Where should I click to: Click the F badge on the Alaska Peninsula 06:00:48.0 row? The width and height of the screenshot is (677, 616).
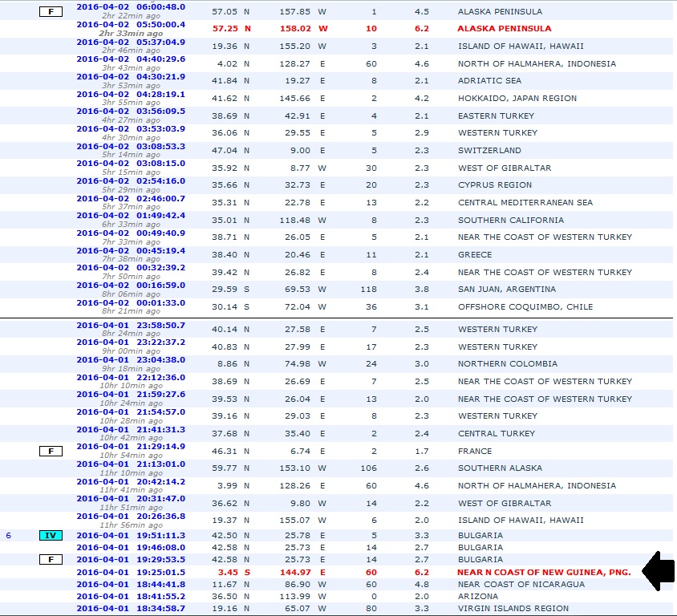point(51,12)
